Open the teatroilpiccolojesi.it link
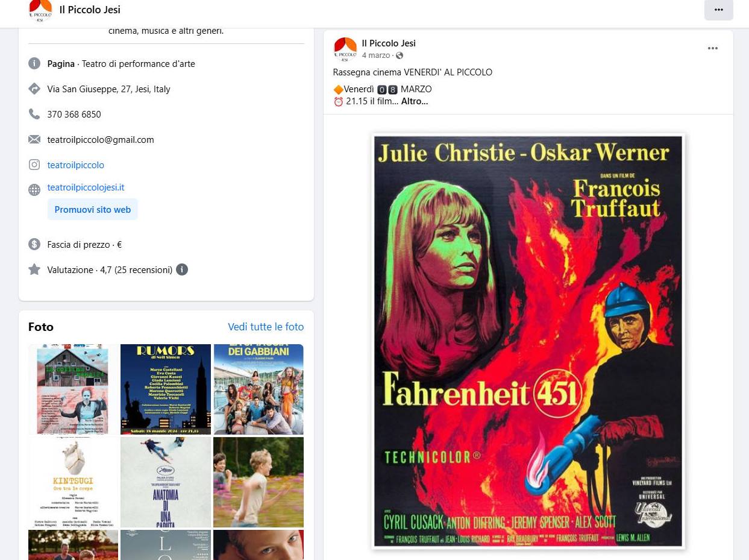 click(x=86, y=187)
